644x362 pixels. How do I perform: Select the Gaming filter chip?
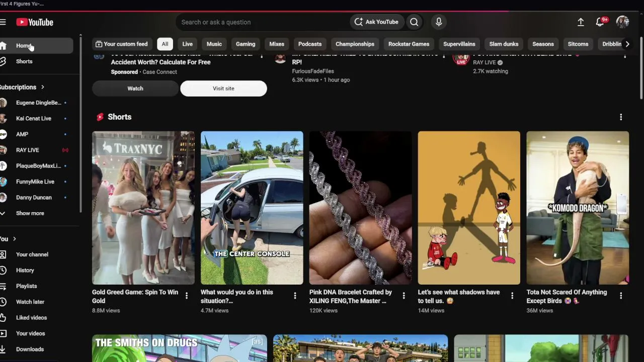point(246,44)
